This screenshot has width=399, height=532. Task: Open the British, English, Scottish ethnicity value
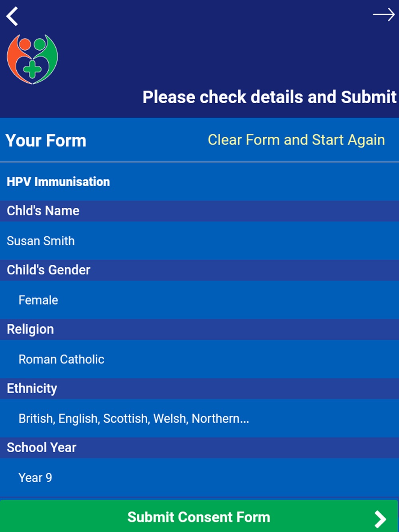point(134,418)
